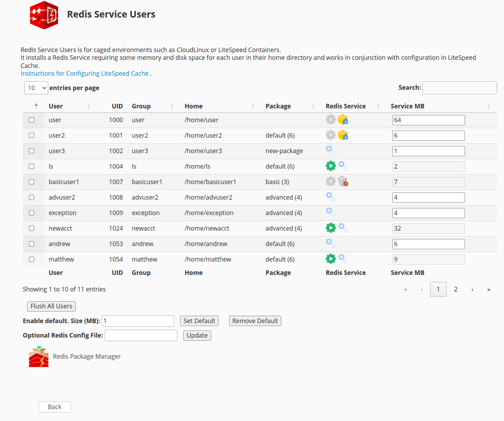Click inside the Search input box
The height and width of the screenshot is (421, 504).
point(459,88)
